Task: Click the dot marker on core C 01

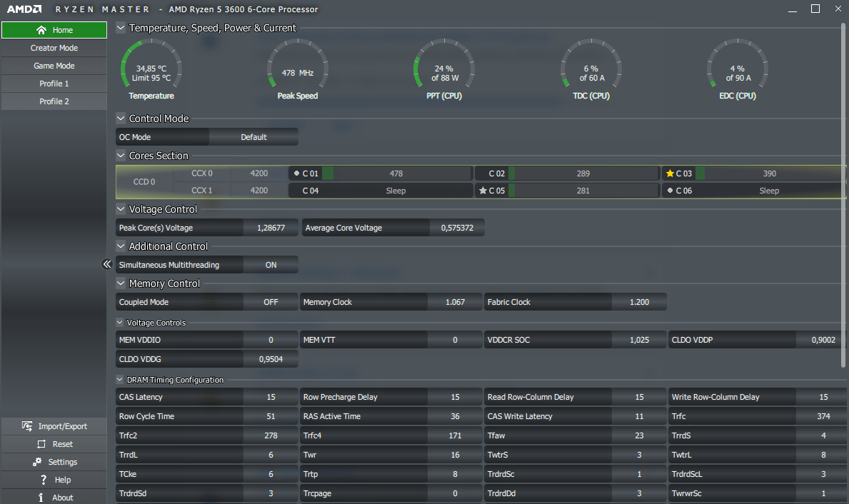Action: [297, 173]
